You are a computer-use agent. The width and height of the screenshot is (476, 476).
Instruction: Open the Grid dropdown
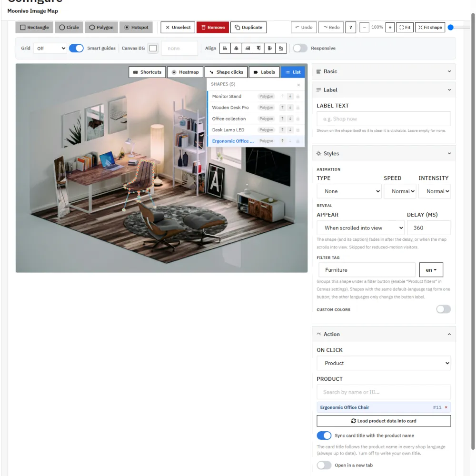(50, 48)
